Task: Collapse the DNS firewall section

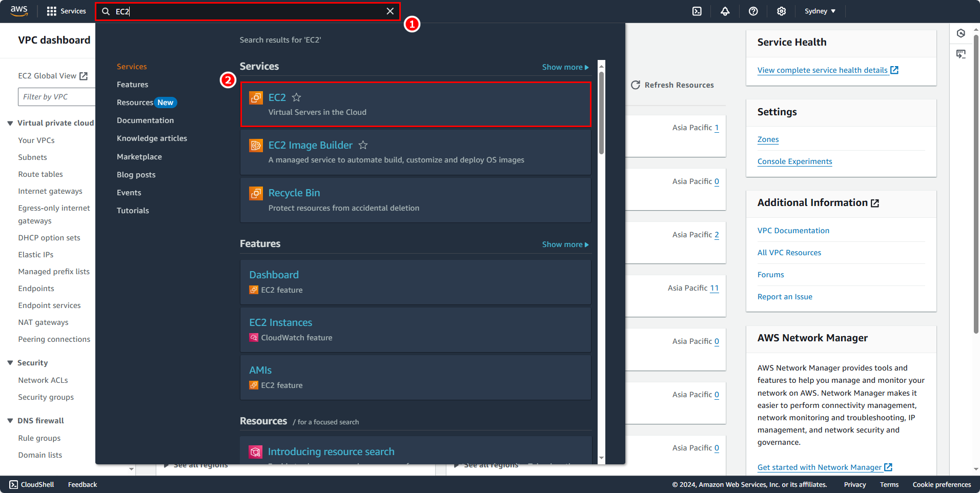Action: click(x=10, y=421)
